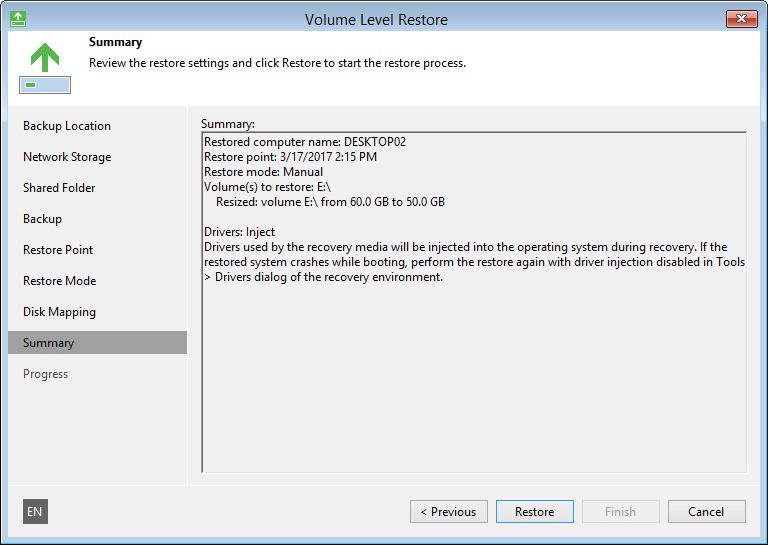Click the bold Summary heading
The height and width of the screenshot is (545, 768).
pos(115,42)
